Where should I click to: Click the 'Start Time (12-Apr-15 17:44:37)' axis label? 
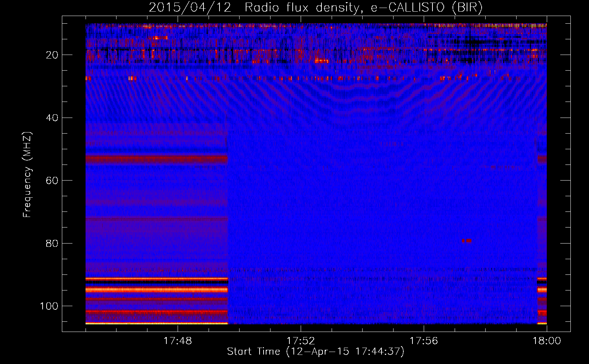[x=316, y=351]
